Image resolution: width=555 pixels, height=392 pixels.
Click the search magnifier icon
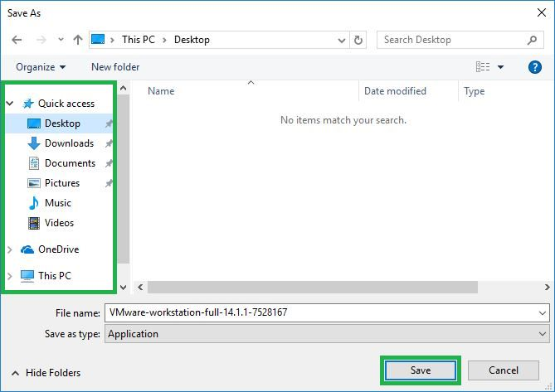pos(532,40)
